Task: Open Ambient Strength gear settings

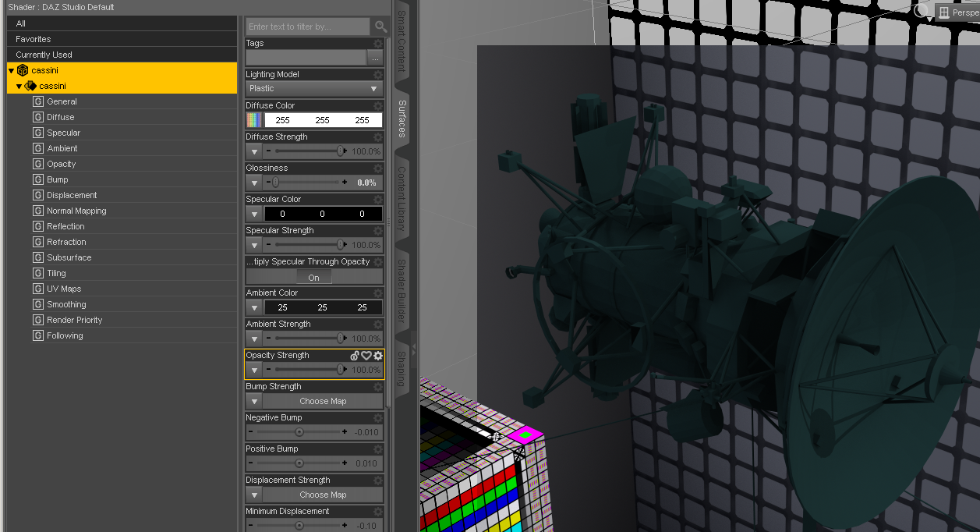Action: (378, 324)
